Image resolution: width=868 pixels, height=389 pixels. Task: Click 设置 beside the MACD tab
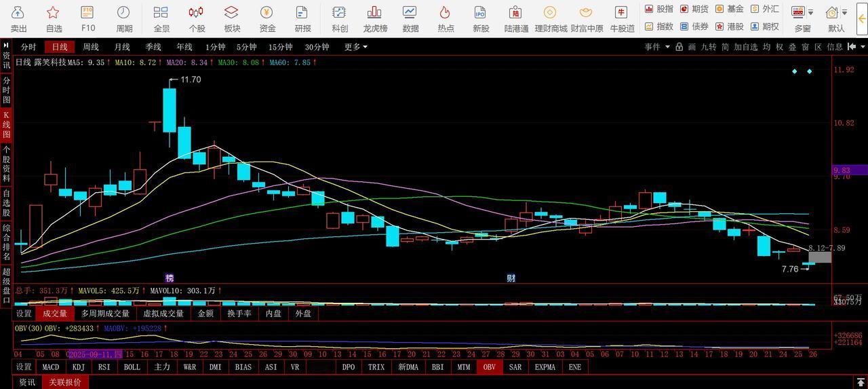click(x=24, y=367)
